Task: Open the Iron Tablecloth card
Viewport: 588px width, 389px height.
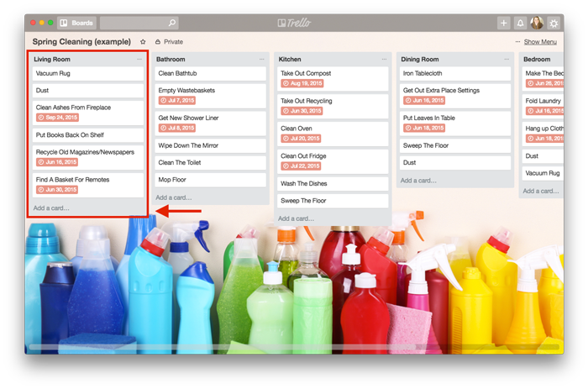Action: click(x=455, y=74)
